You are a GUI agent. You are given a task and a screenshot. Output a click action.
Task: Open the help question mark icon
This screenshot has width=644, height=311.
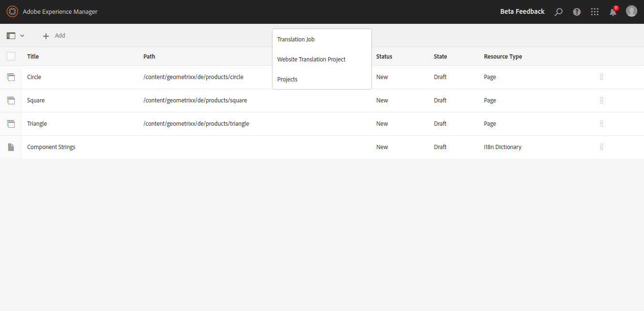coord(576,12)
